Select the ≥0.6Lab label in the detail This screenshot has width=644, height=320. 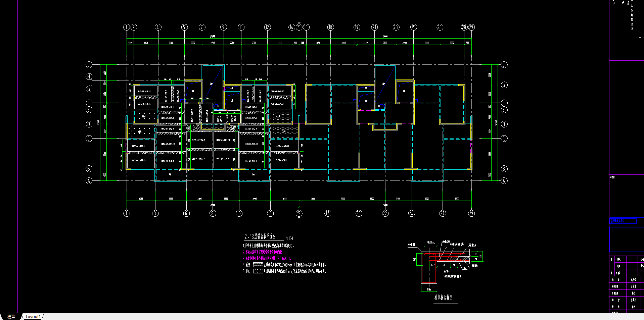click(x=431, y=242)
